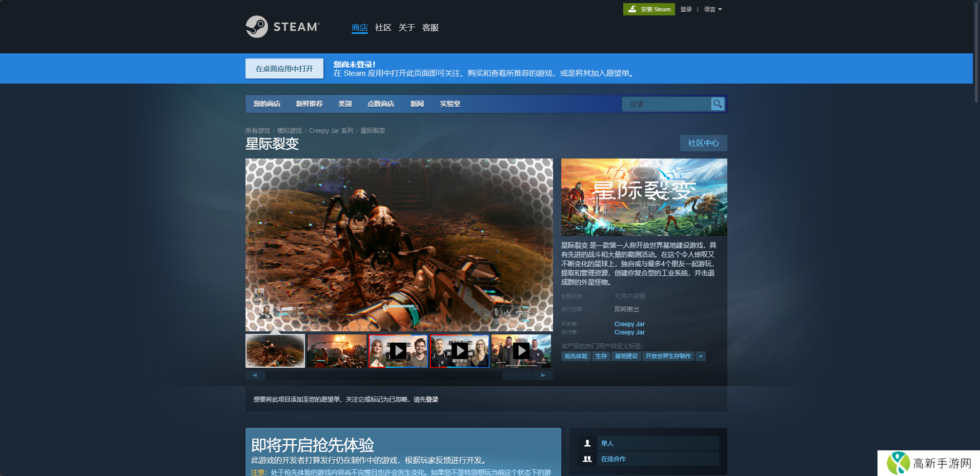Open the 社区 tab in header
This screenshot has height=476, width=980.
pyautogui.click(x=383, y=28)
